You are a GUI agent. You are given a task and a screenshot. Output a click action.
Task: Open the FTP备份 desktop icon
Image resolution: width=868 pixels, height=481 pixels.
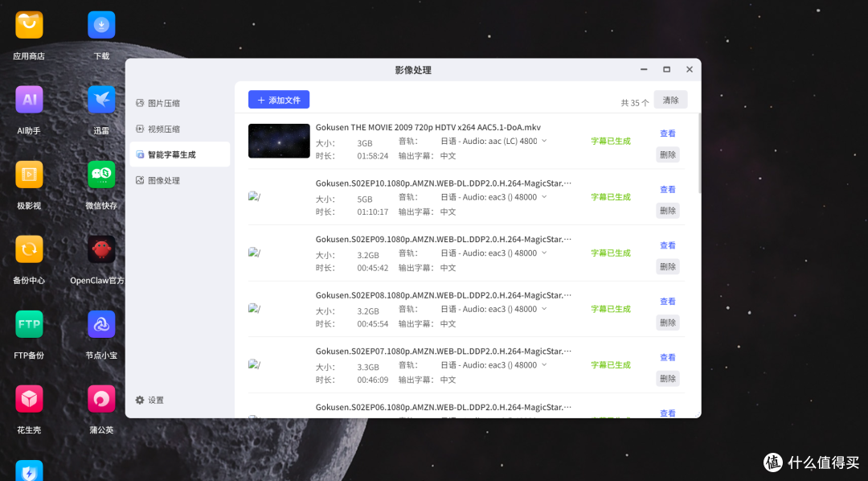point(29,324)
